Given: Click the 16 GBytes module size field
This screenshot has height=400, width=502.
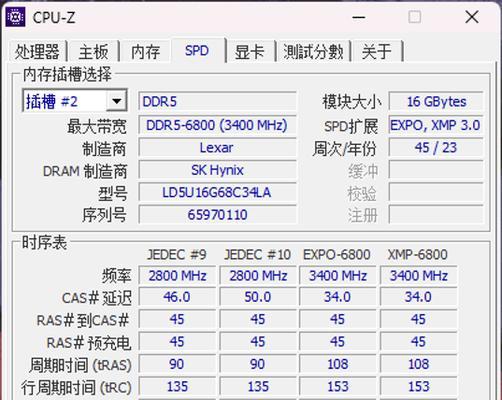Looking at the screenshot, I should [x=436, y=102].
